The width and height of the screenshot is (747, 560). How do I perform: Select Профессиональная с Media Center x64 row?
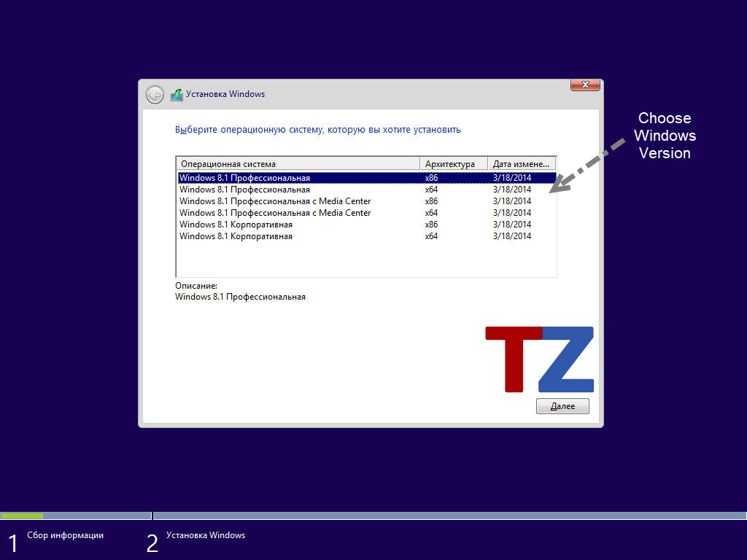click(366, 213)
